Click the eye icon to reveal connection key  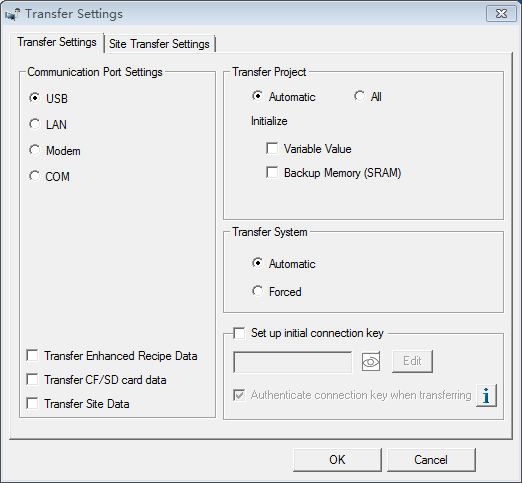click(371, 362)
